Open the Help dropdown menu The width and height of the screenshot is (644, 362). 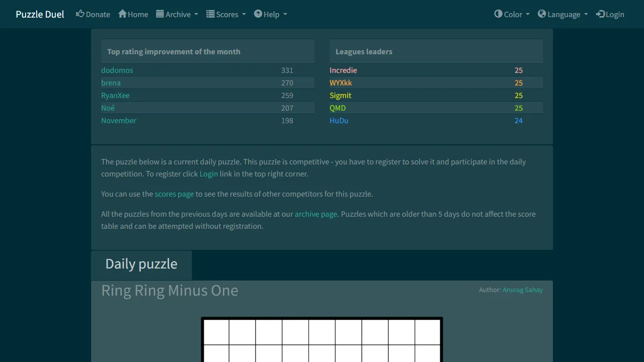[x=271, y=14]
